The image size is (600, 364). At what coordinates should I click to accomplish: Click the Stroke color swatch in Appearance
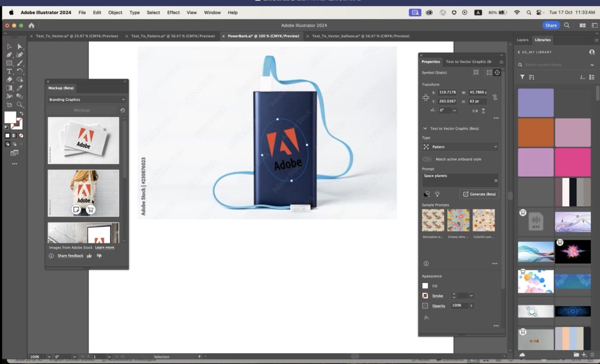[x=425, y=296]
